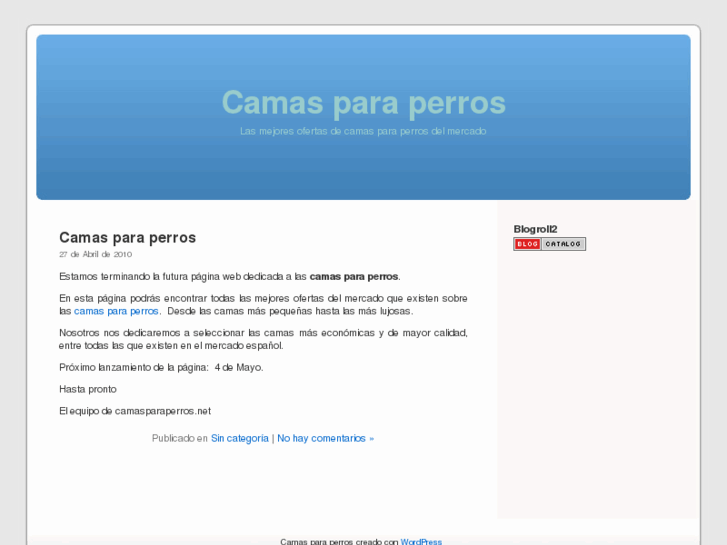Click the 'Hasta pronto' line

point(88,389)
